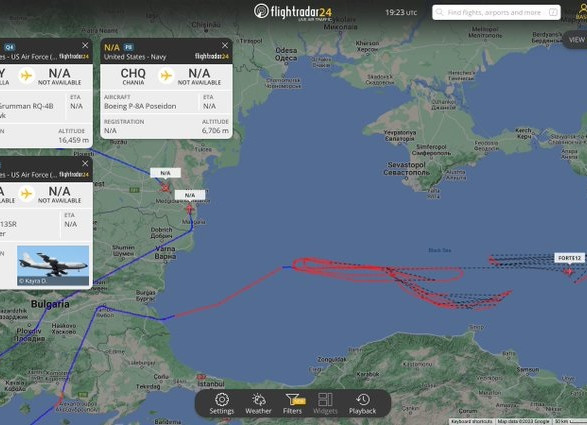This screenshot has width=587, height=425.
Task: Open the RC-135 aircraft photo thumbnail
Action: pos(53,265)
